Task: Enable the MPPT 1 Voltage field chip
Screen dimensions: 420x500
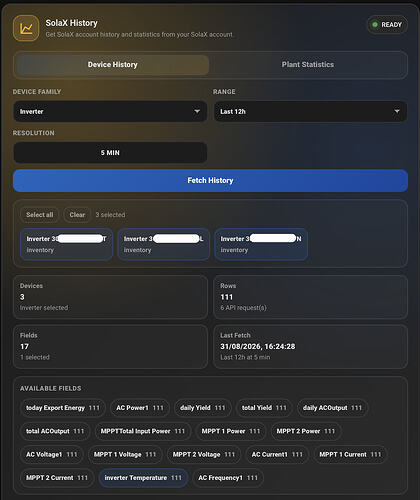Action: (125, 455)
